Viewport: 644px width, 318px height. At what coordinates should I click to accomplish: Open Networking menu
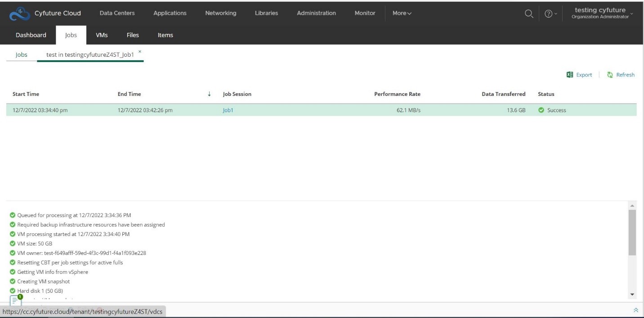point(221,13)
